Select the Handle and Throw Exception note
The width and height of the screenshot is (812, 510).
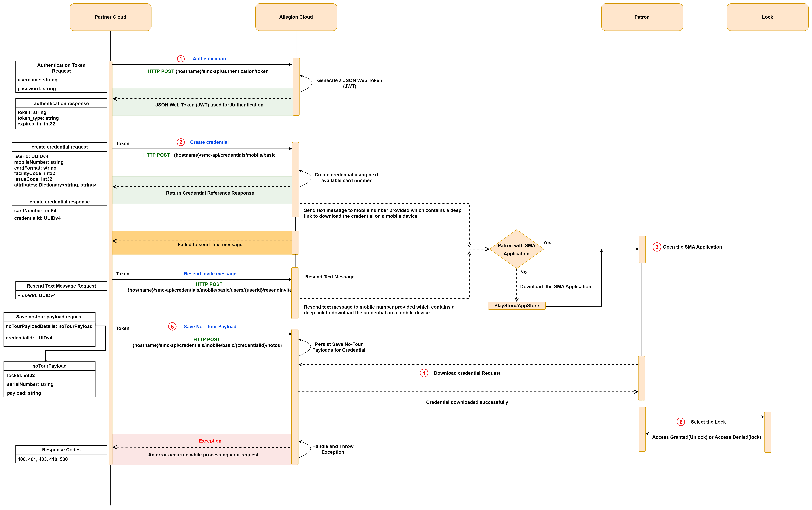[333, 449]
